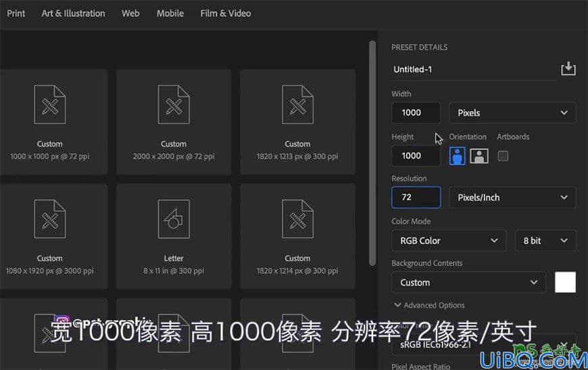
Task: Switch to the Print tab
Action: pyautogui.click(x=16, y=13)
